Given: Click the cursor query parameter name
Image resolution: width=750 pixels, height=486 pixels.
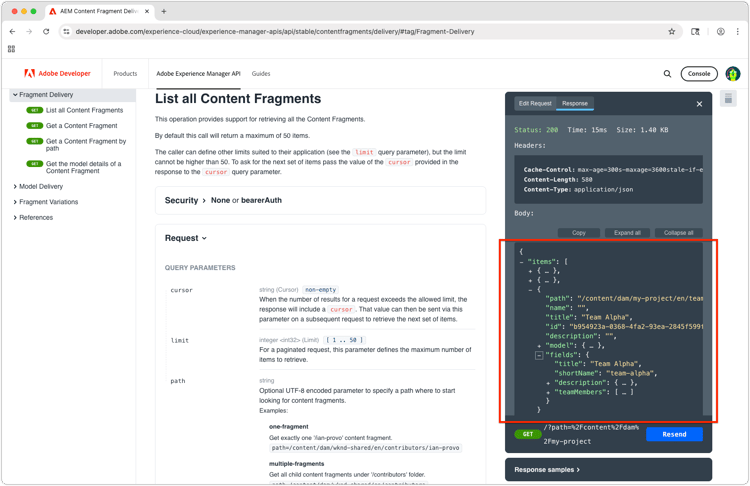Looking at the screenshot, I should 181,290.
